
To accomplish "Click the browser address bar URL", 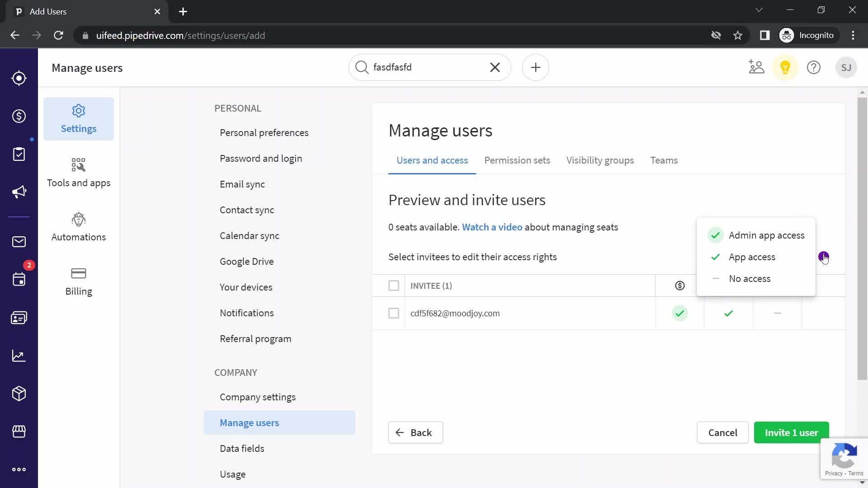I will point(181,35).
